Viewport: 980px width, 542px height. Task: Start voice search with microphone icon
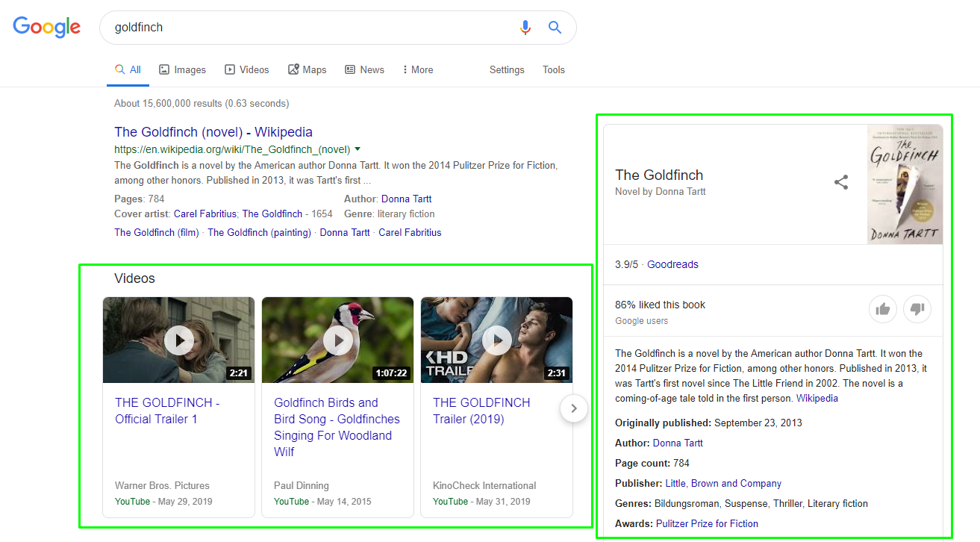(525, 28)
